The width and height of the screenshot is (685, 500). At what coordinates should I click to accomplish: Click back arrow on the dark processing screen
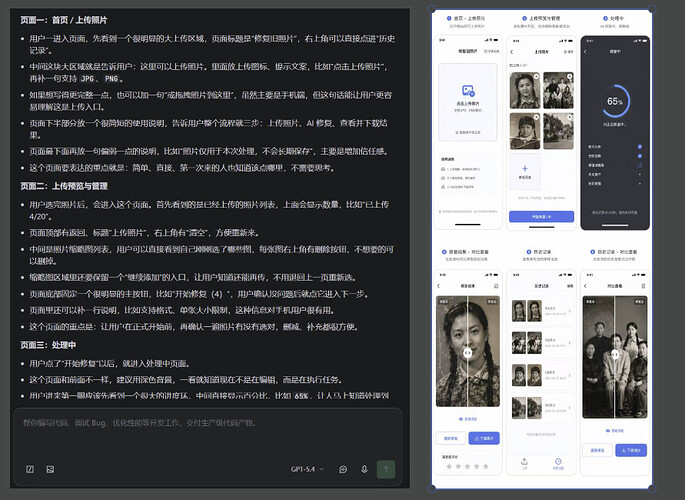[x=585, y=52]
